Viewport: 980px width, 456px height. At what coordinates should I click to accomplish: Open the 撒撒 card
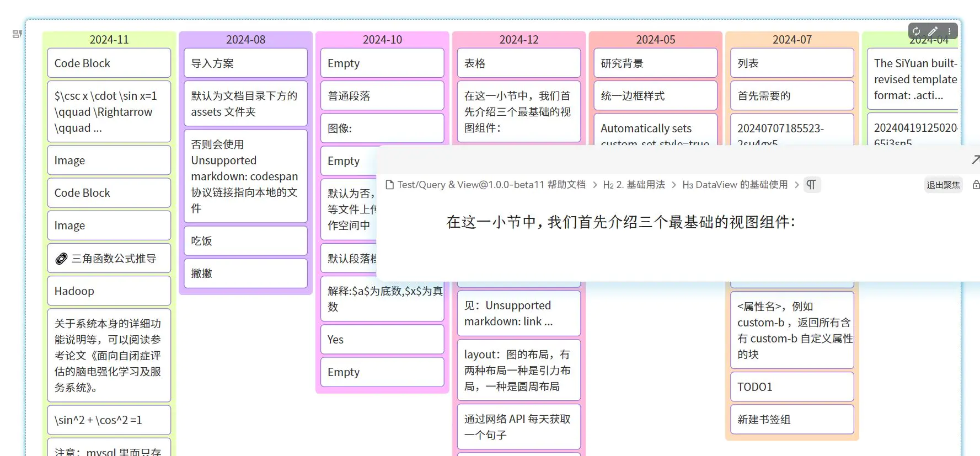point(245,273)
